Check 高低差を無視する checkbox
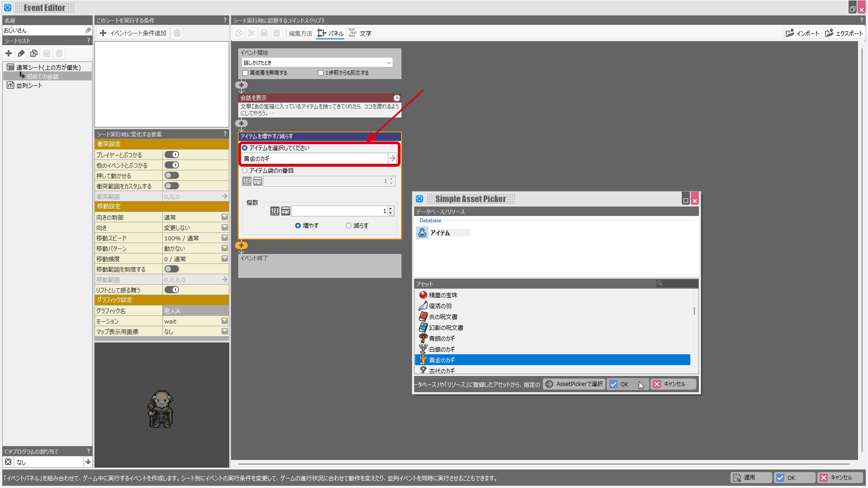 245,73
